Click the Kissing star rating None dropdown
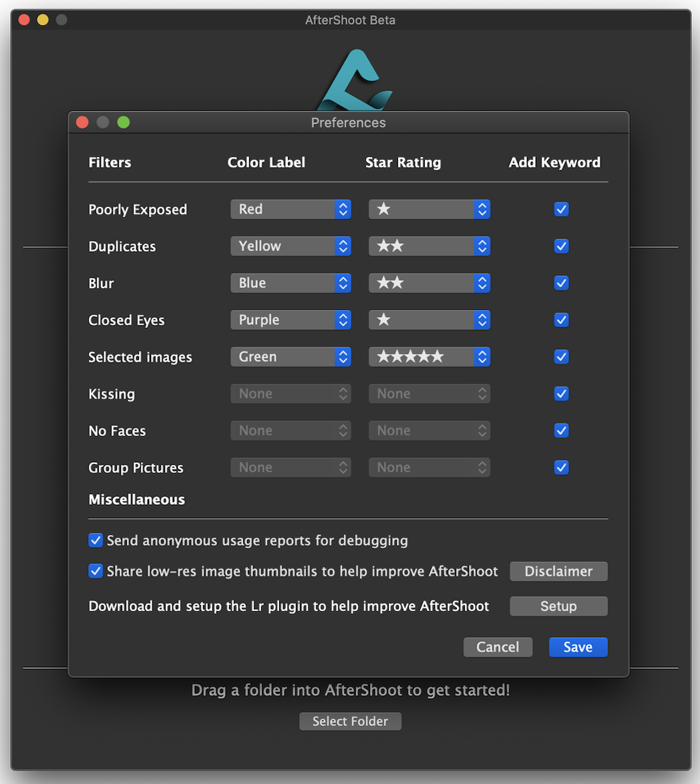Image resolution: width=700 pixels, height=784 pixels. tap(429, 394)
